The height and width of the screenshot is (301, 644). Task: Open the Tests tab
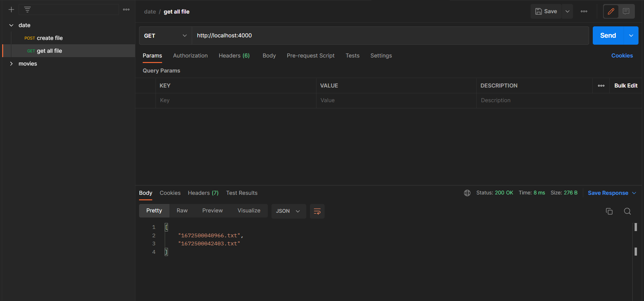(x=352, y=56)
